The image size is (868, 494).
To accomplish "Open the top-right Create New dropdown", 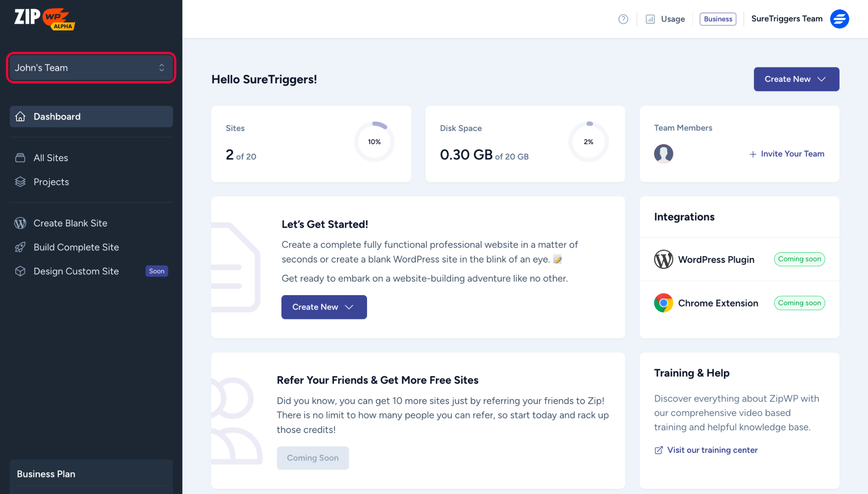I will point(796,79).
